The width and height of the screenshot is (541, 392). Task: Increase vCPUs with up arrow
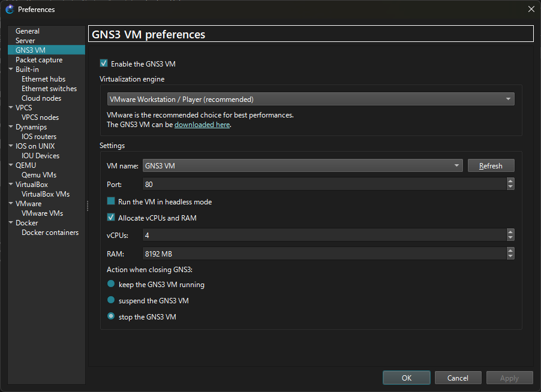coord(510,232)
